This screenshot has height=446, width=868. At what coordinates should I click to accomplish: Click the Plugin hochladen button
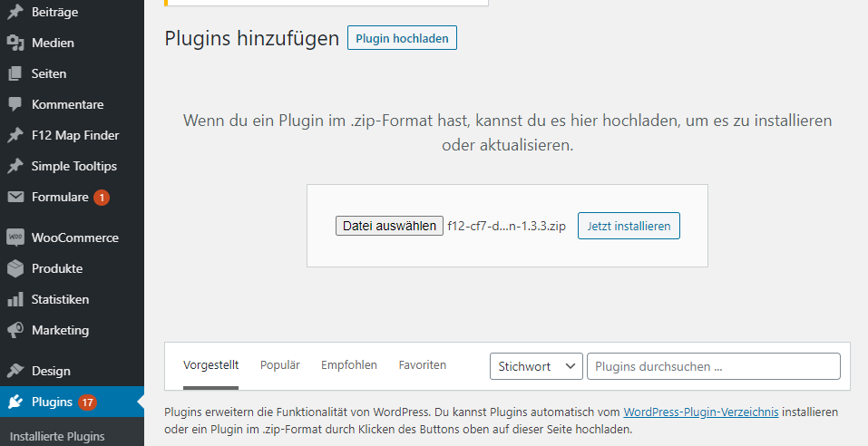click(x=402, y=38)
